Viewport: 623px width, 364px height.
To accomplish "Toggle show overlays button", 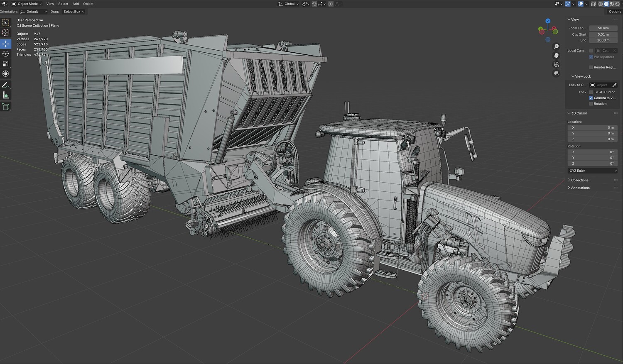I will pos(580,4).
